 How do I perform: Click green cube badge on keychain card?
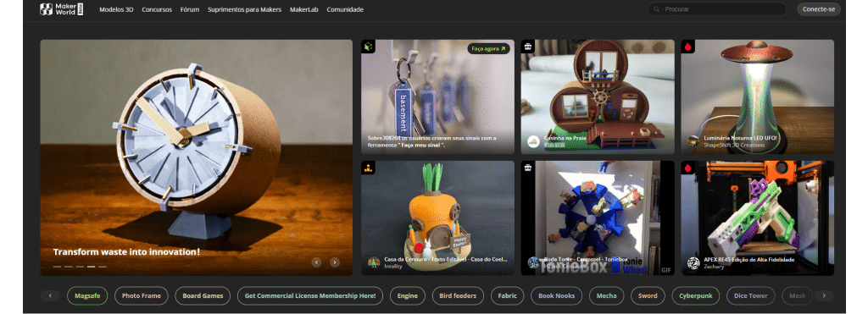point(368,47)
